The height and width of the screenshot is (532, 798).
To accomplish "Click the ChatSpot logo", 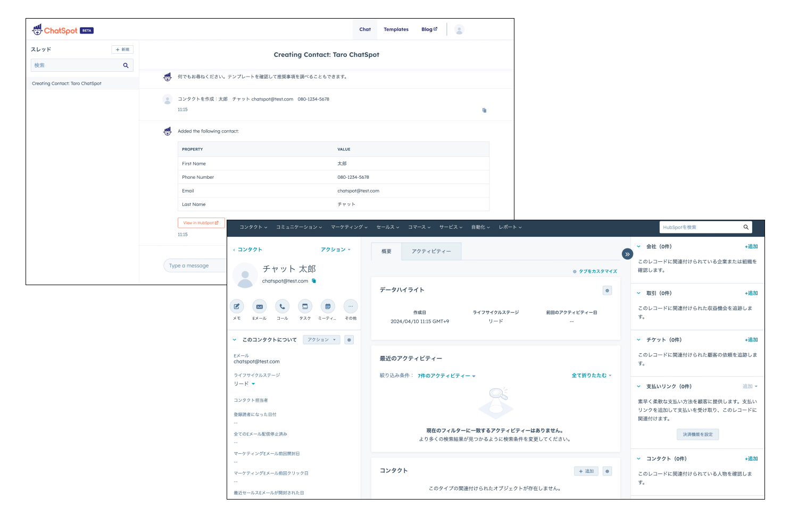I will pyautogui.click(x=63, y=30).
